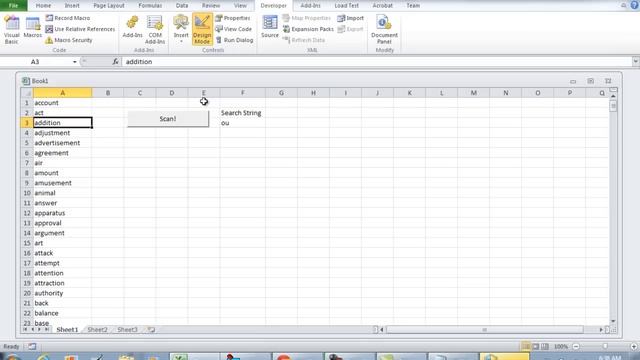The height and width of the screenshot is (360, 640).
Task: Click XML Import
Action: coord(351,18)
